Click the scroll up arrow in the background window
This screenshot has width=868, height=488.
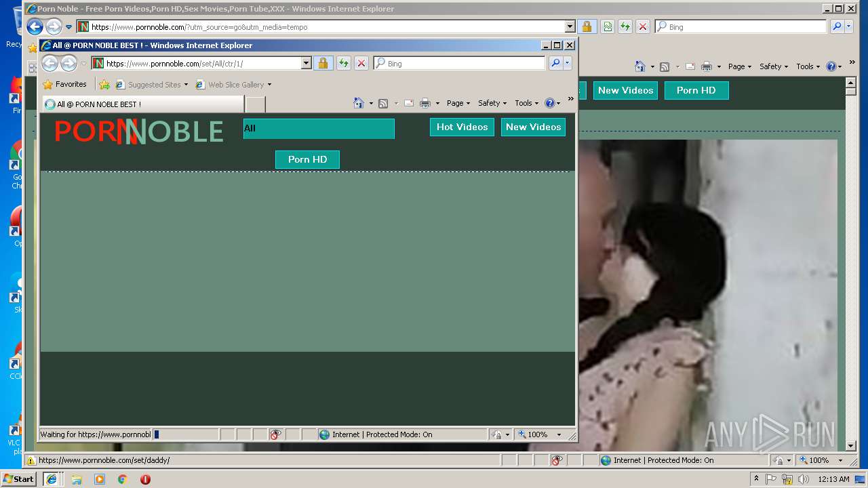pos(851,83)
